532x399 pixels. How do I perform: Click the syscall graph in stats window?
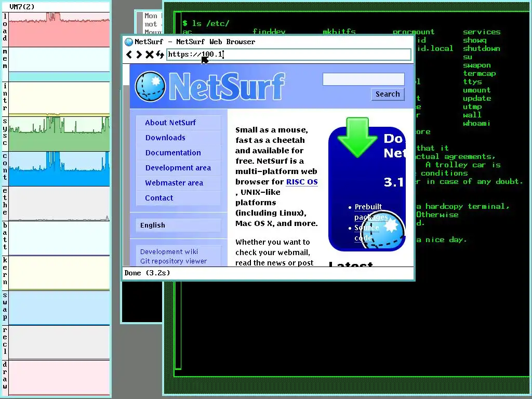(x=59, y=134)
